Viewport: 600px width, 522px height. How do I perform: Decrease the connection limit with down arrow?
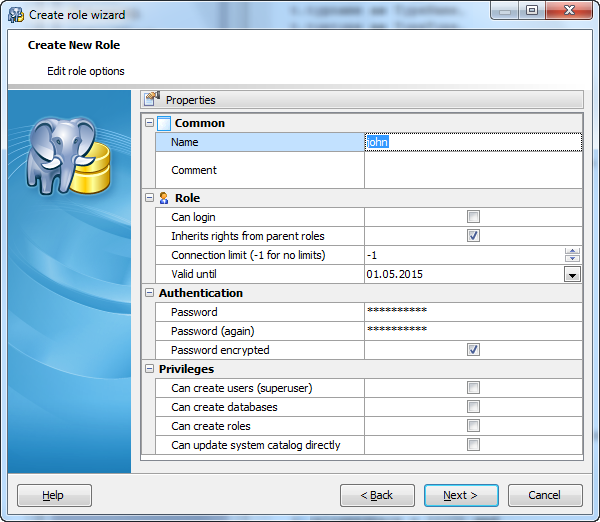[572, 259]
